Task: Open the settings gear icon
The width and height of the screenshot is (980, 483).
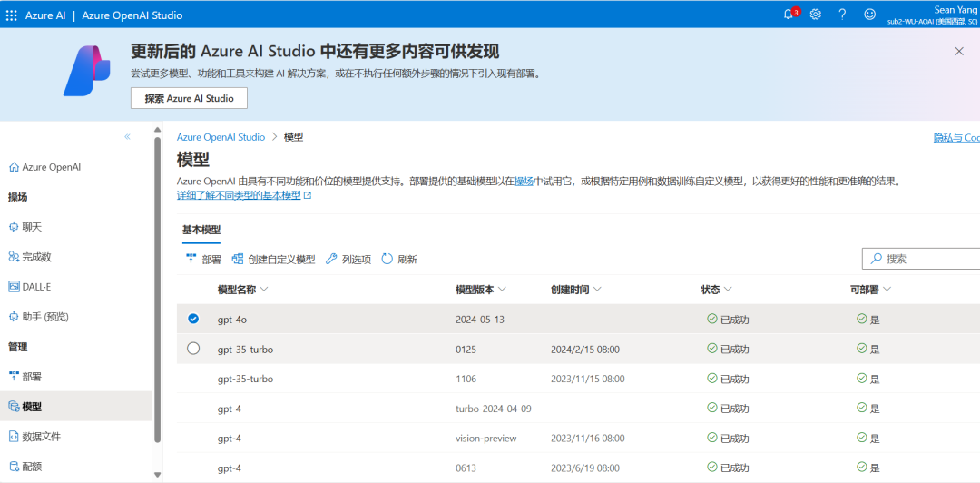Action: click(x=815, y=15)
